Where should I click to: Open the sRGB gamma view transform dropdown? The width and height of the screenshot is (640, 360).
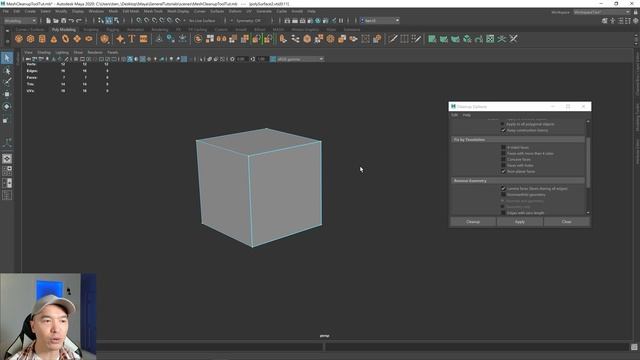tap(300, 59)
